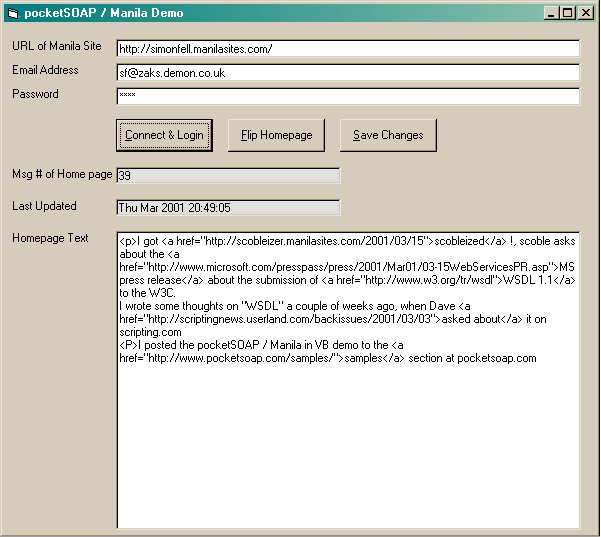Select the Msg # of Home page field

tap(228, 176)
